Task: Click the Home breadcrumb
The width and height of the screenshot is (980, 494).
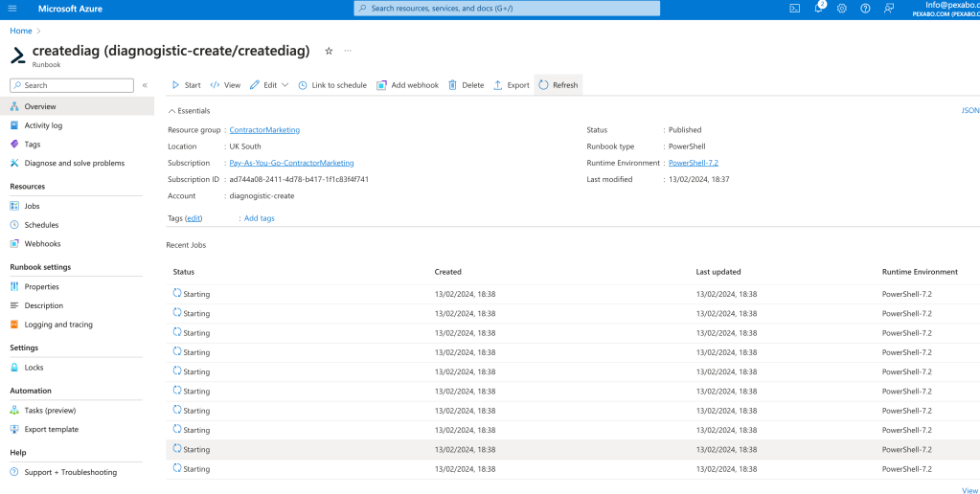Action: (21, 31)
